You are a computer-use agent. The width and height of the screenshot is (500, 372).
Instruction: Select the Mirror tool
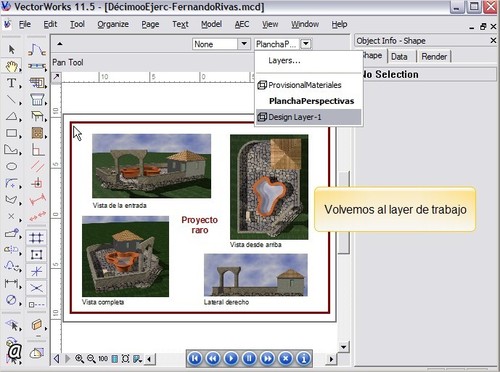click(x=12, y=249)
